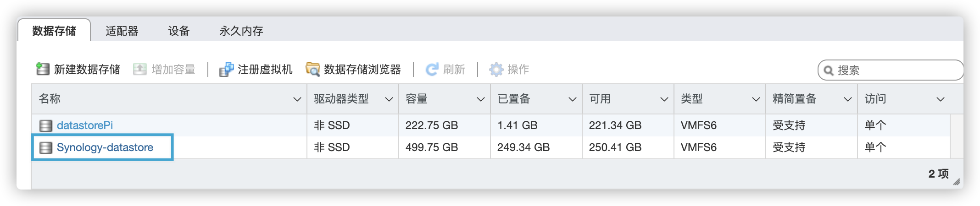Expand the 容量 column dropdown arrow

pos(480,99)
